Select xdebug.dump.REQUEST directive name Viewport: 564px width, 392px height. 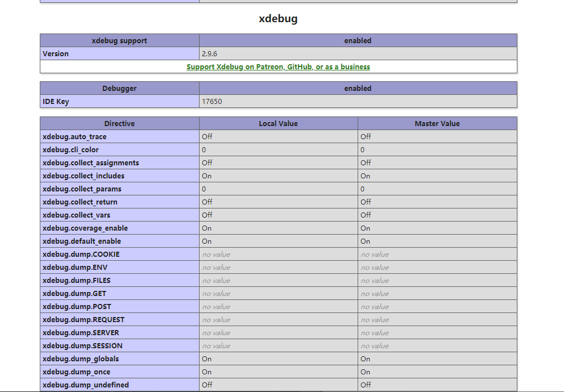point(84,320)
